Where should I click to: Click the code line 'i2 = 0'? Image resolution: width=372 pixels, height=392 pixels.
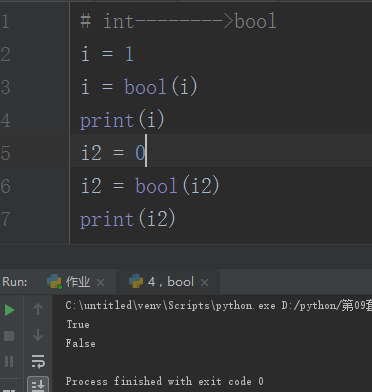pyautogui.click(x=113, y=153)
